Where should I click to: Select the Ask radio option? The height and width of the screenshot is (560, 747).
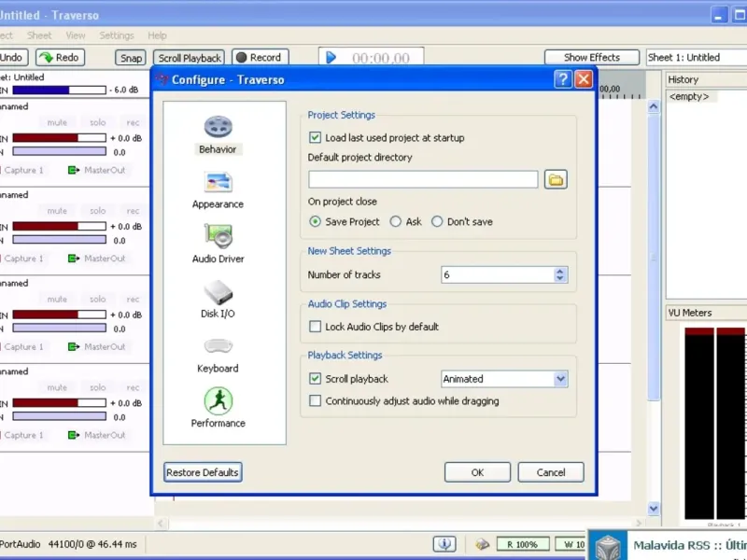click(x=395, y=222)
